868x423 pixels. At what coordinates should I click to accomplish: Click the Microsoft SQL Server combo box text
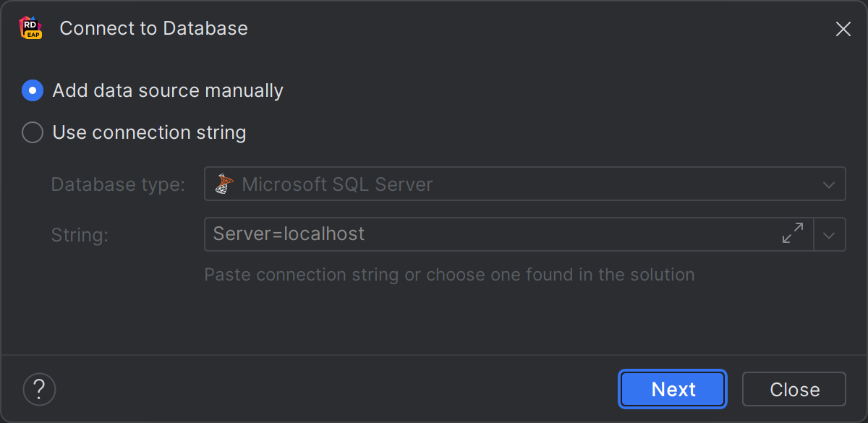point(337,184)
